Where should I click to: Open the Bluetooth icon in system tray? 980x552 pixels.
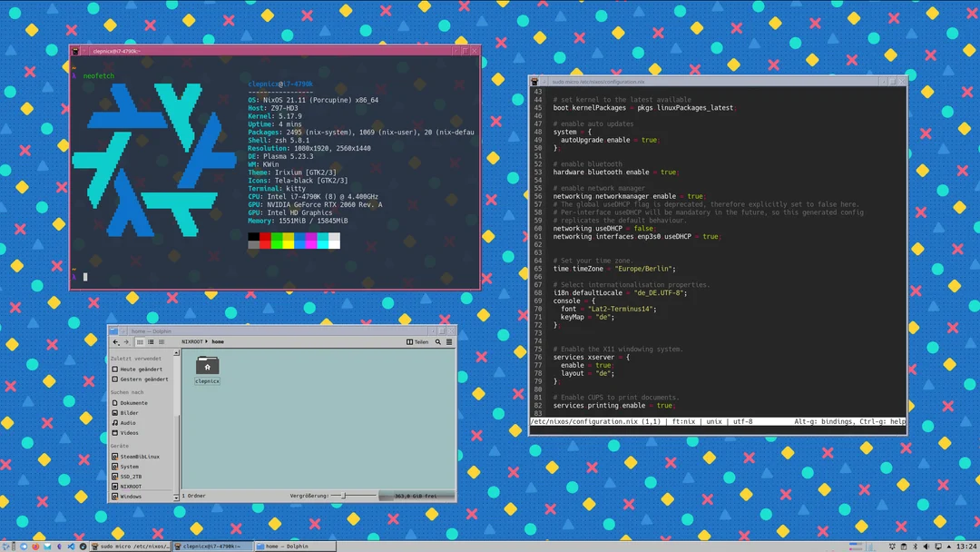(915, 546)
